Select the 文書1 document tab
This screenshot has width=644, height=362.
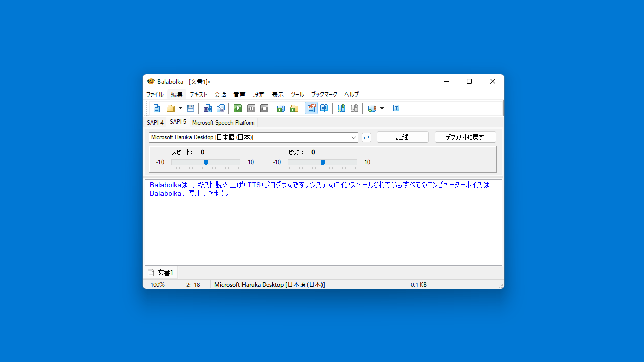pyautogui.click(x=161, y=273)
